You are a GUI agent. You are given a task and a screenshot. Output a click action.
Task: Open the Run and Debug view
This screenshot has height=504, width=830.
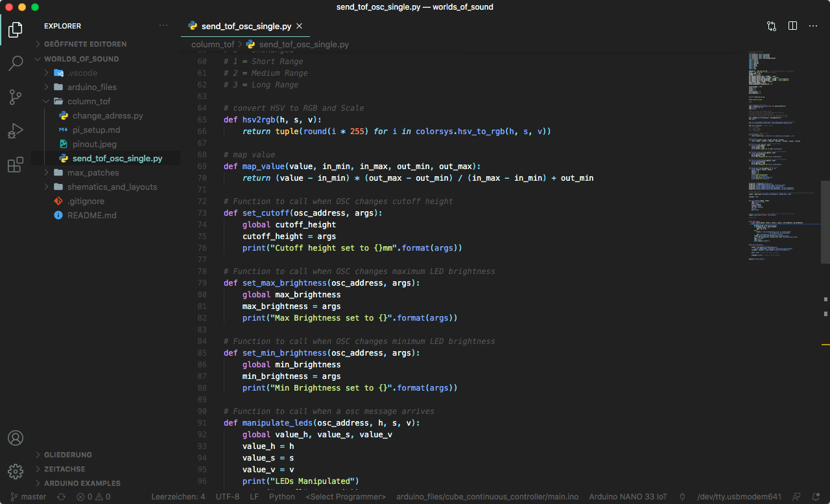(16, 132)
